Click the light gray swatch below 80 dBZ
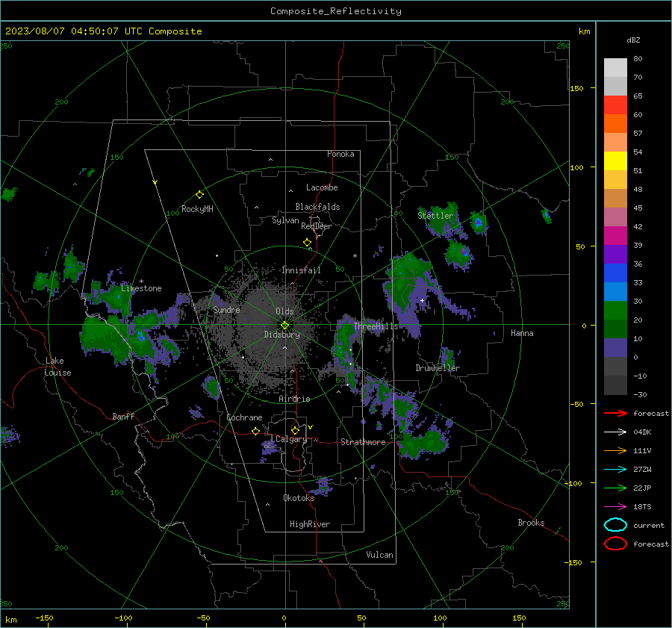Viewport: 672px width, 628px height. [615, 68]
